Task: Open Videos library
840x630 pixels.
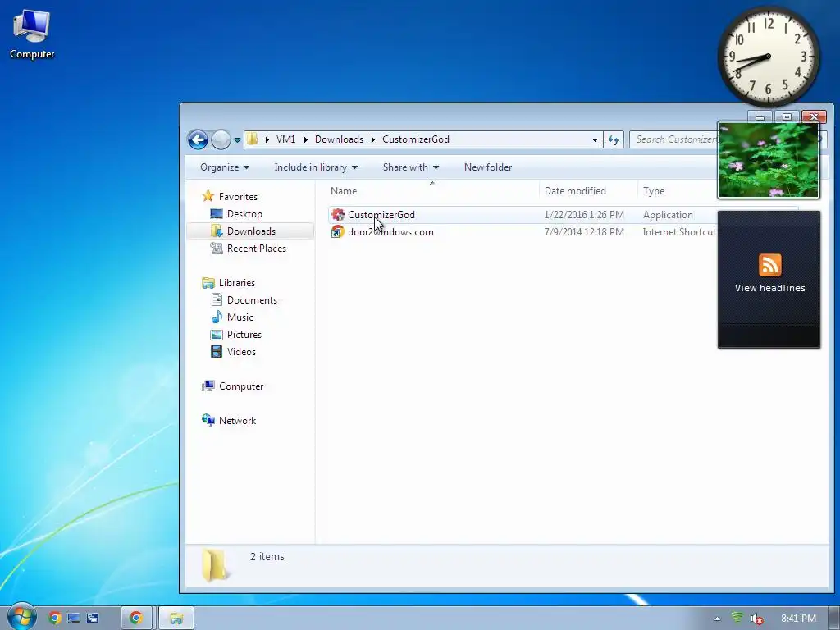Action: pos(241,351)
